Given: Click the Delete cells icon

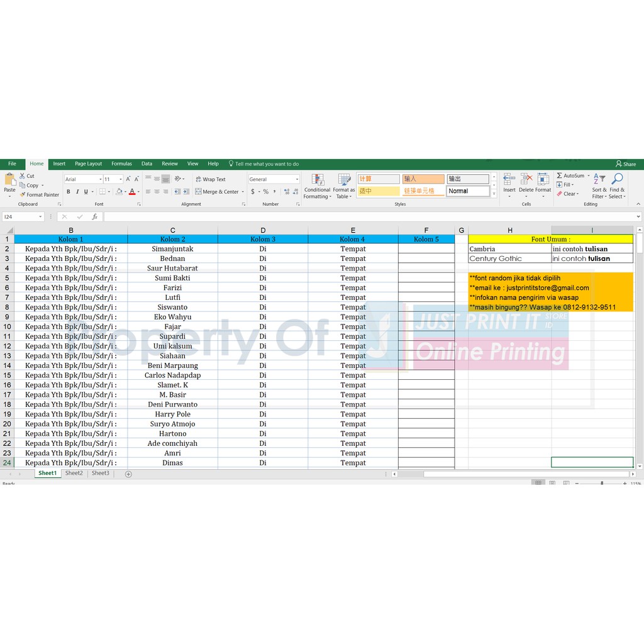Looking at the screenshot, I should pos(526,180).
